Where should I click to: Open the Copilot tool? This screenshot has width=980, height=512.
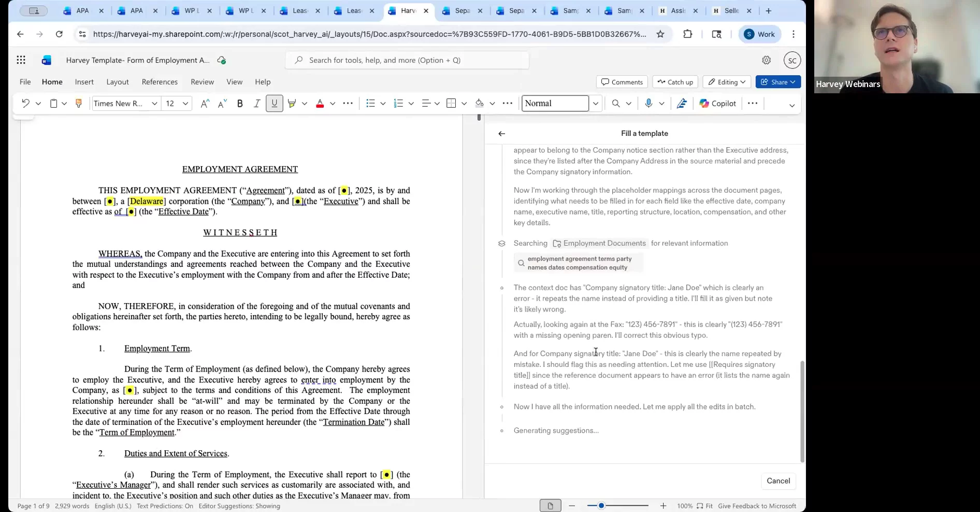click(x=717, y=104)
